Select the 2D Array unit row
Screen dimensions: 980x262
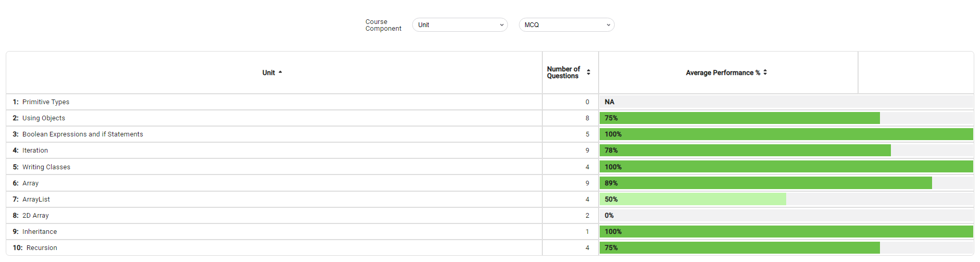[x=35, y=216]
